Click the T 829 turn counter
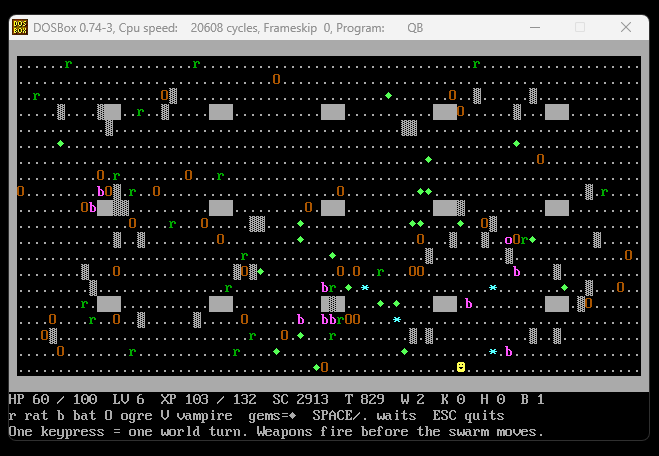The image size is (659, 456). 364,399
